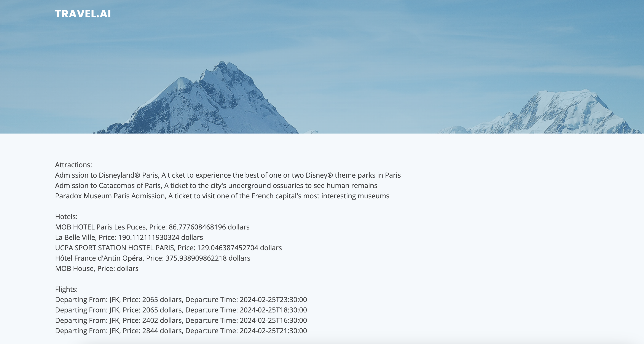Click the Disneyland Paris admission line
Viewport: 644px width, 344px height.
(x=228, y=175)
